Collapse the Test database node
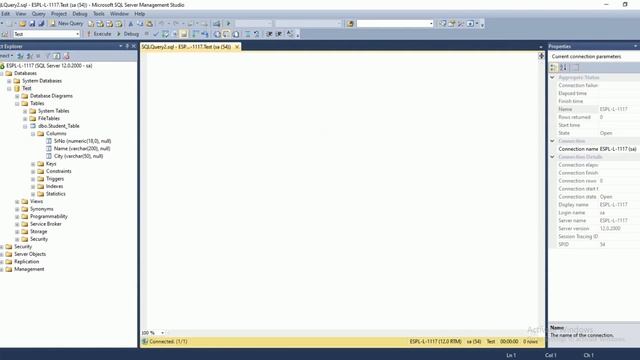 (9, 89)
